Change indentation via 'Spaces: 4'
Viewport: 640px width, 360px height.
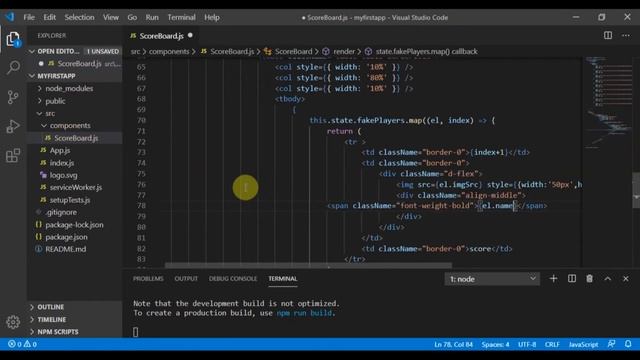[x=495, y=344]
